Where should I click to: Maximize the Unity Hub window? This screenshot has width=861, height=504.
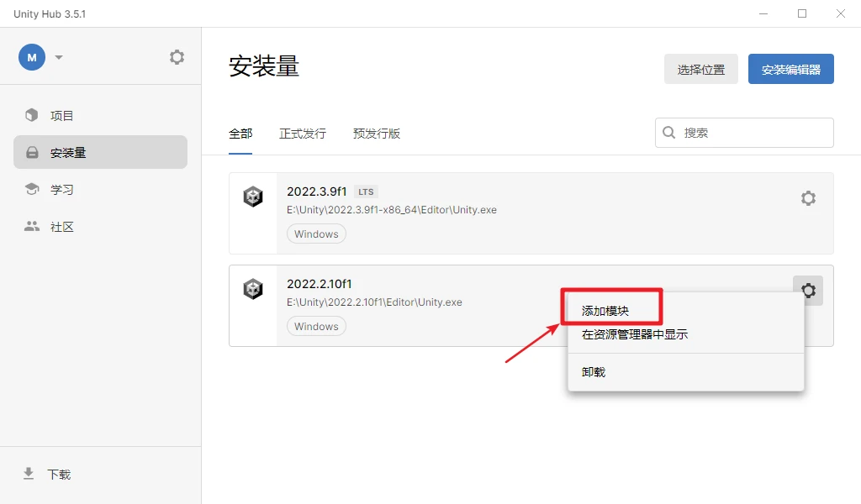click(x=802, y=13)
